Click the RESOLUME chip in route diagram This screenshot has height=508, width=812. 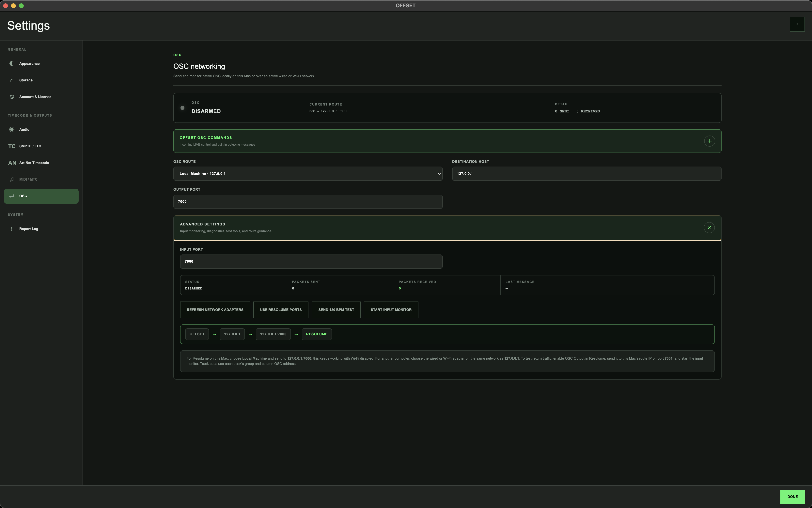317,334
